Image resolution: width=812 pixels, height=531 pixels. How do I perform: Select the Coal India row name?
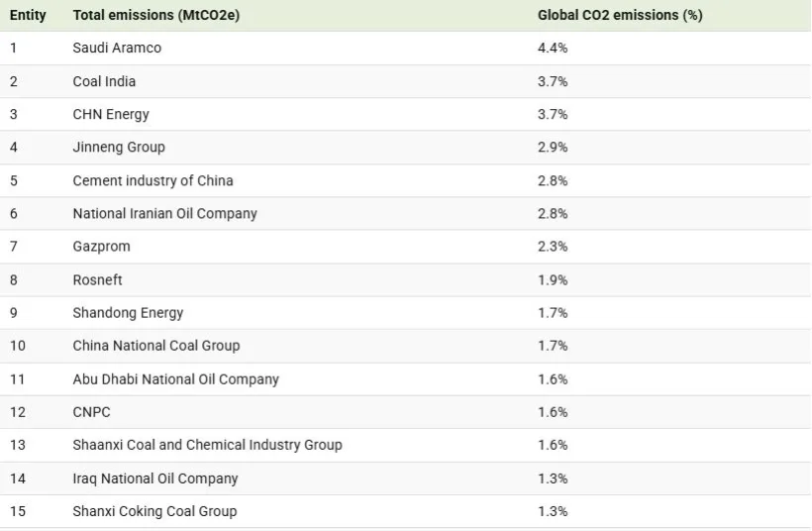pos(104,81)
